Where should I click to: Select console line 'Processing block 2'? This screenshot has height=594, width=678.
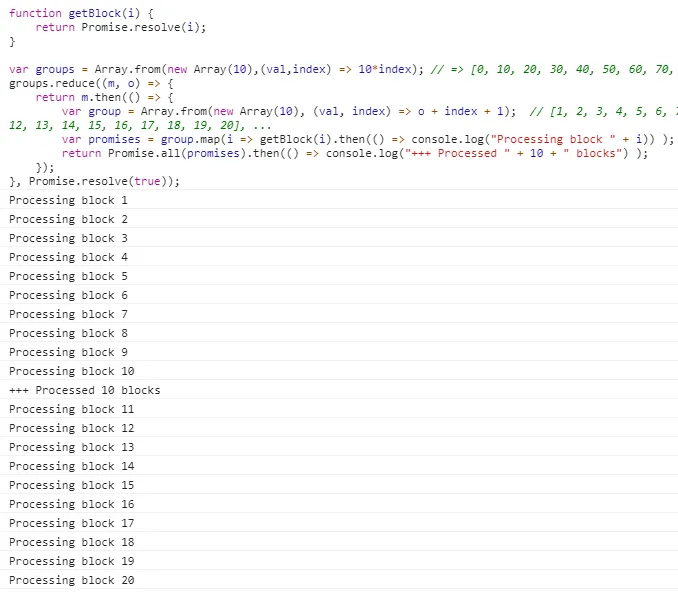pyautogui.click(x=339, y=219)
